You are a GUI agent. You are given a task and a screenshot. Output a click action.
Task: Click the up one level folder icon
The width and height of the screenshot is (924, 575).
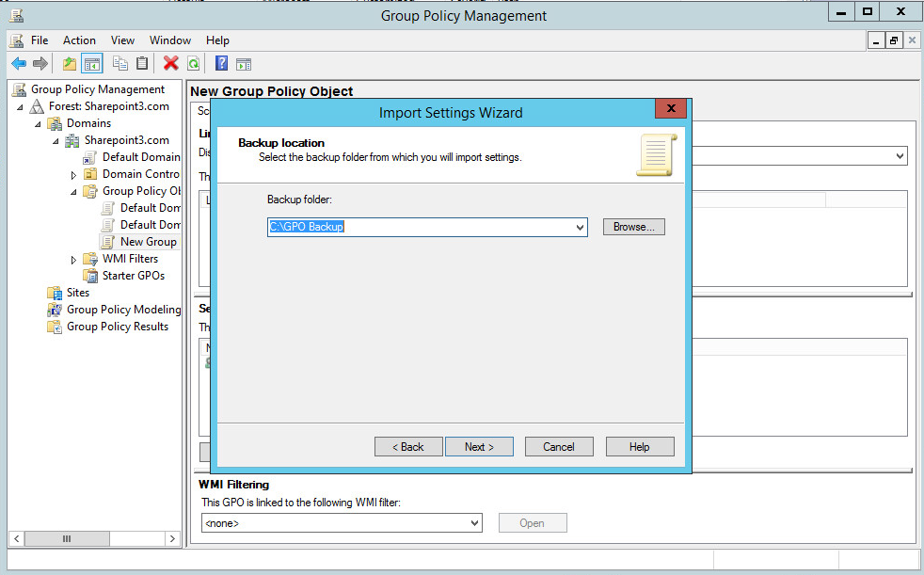tap(70, 64)
